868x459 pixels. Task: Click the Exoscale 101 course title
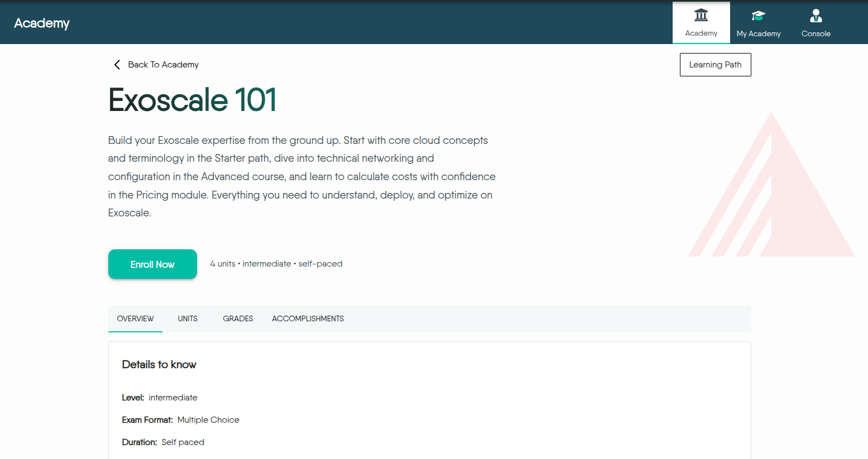pos(192,100)
